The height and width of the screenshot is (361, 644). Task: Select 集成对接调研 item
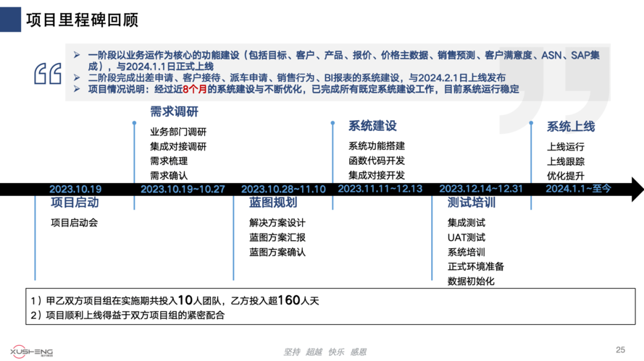[178, 146]
